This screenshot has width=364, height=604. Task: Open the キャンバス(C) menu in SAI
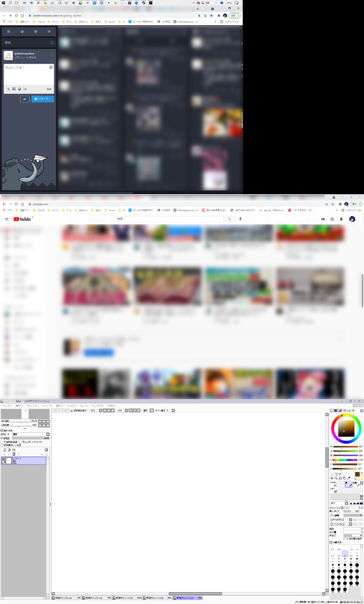click(x=32, y=406)
